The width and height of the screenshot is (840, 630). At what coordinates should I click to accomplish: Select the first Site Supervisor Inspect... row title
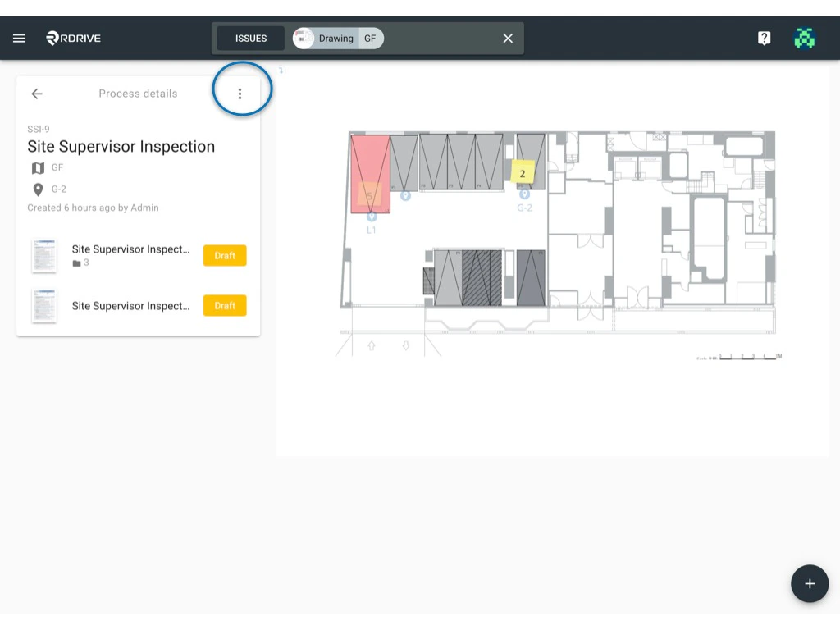click(x=130, y=249)
